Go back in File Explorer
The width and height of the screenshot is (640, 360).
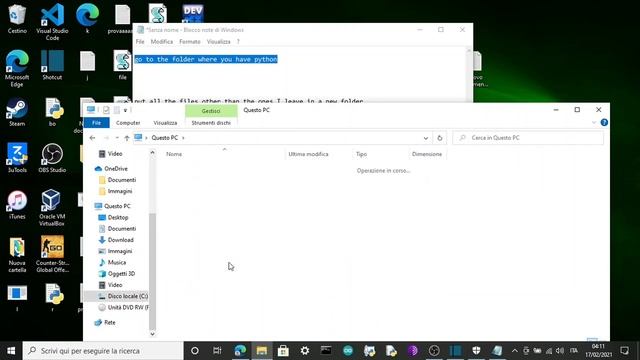pos(93,138)
